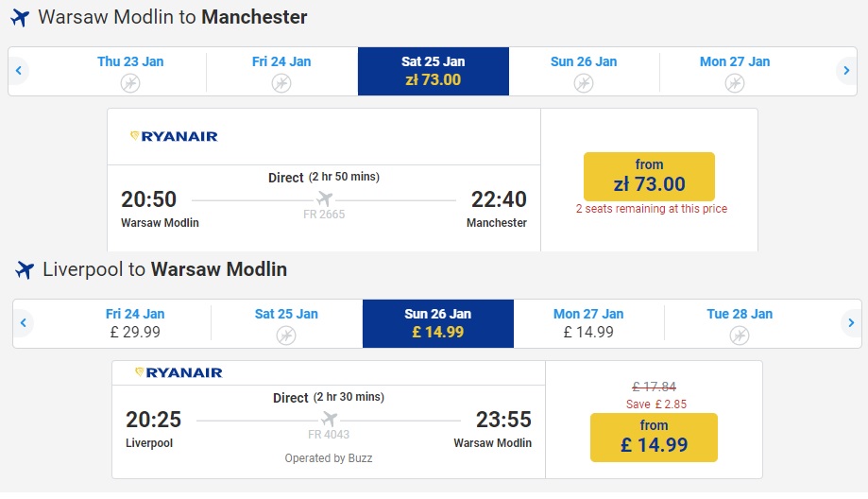Show earlier dates for Warsaw Modlin to Manchester

click(18, 70)
